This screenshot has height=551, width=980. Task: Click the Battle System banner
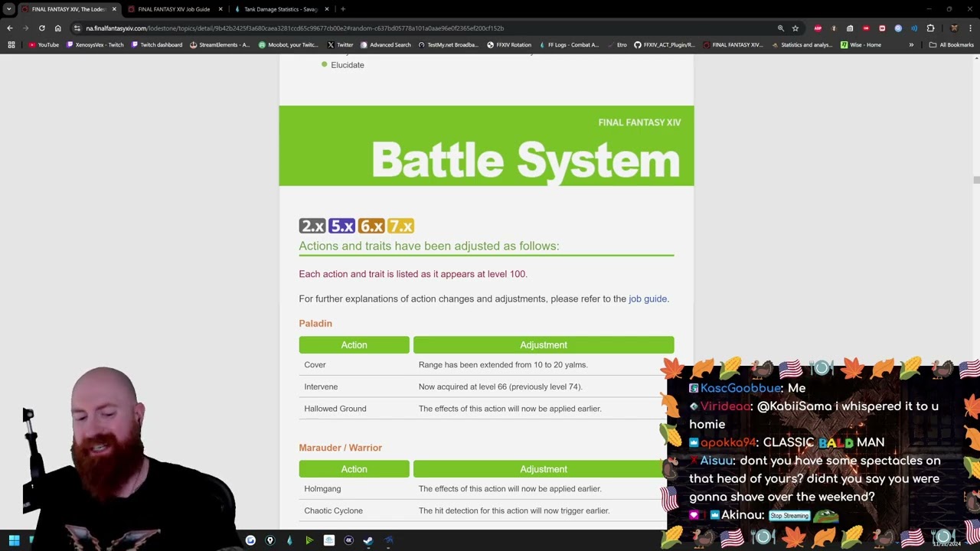[x=486, y=145]
